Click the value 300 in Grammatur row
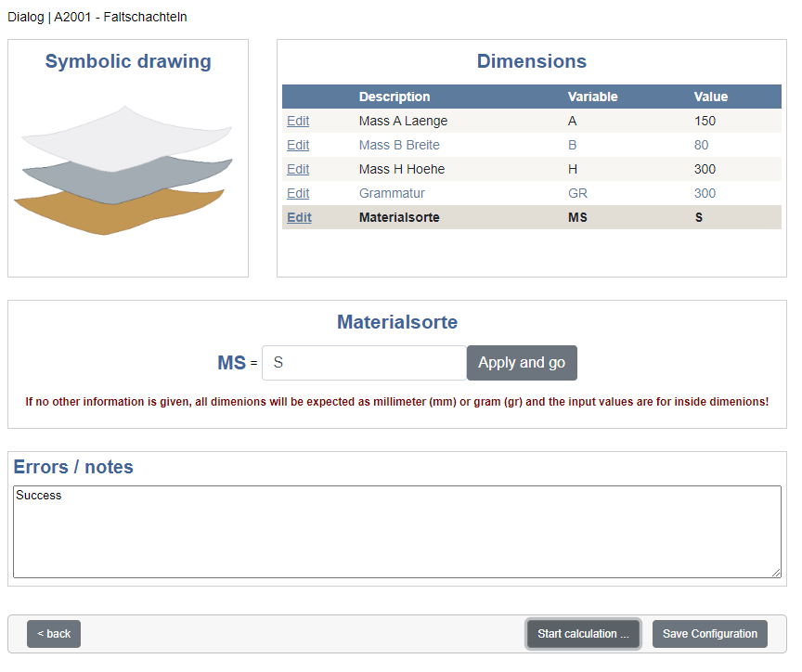This screenshot has width=802, height=672. pos(705,193)
